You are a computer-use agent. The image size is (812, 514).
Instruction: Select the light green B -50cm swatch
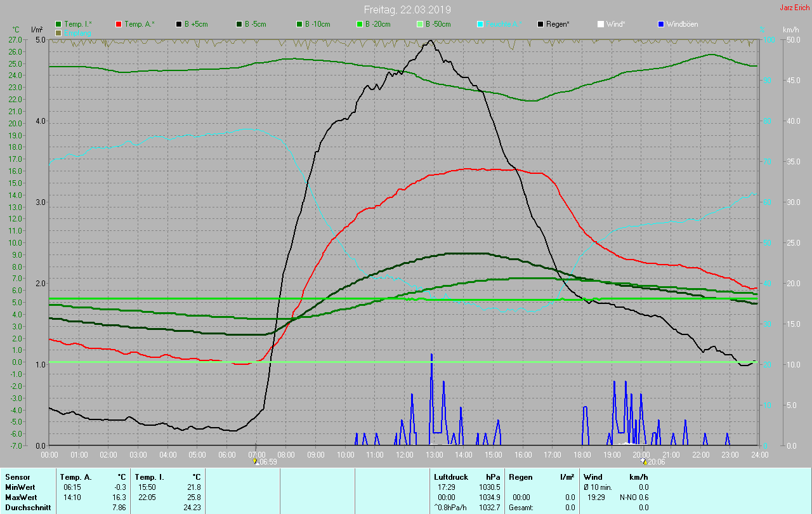[419, 24]
